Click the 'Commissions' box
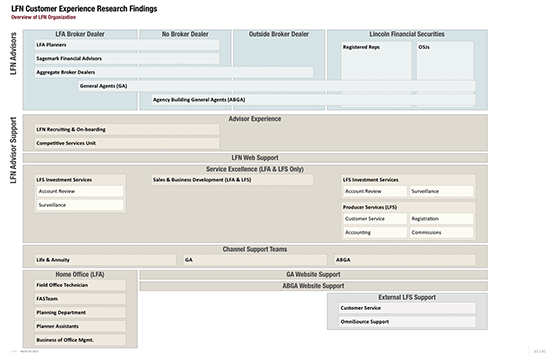 441,232
